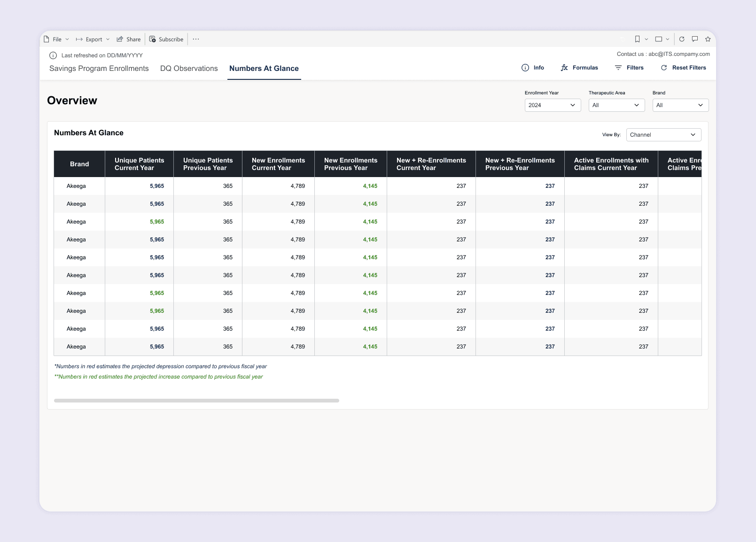Click the bookmark icon in the toolbar
The height and width of the screenshot is (542, 756).
pos(637,39)
